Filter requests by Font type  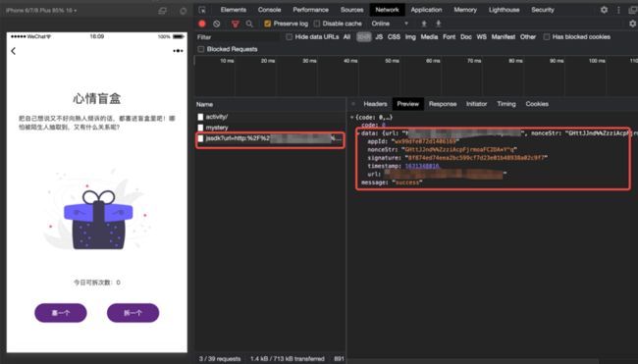tap(450, 37)
